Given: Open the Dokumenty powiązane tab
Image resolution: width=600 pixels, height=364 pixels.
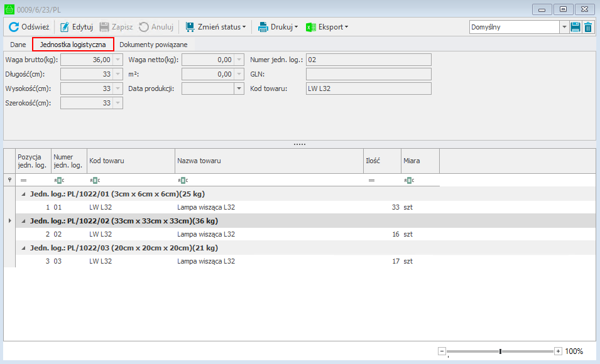Looking at the screenshot, I should coord(153,45).
